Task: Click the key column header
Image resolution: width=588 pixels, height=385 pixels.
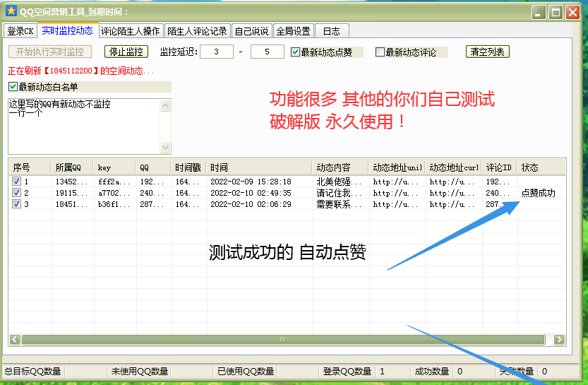Action: click(114, 167)
